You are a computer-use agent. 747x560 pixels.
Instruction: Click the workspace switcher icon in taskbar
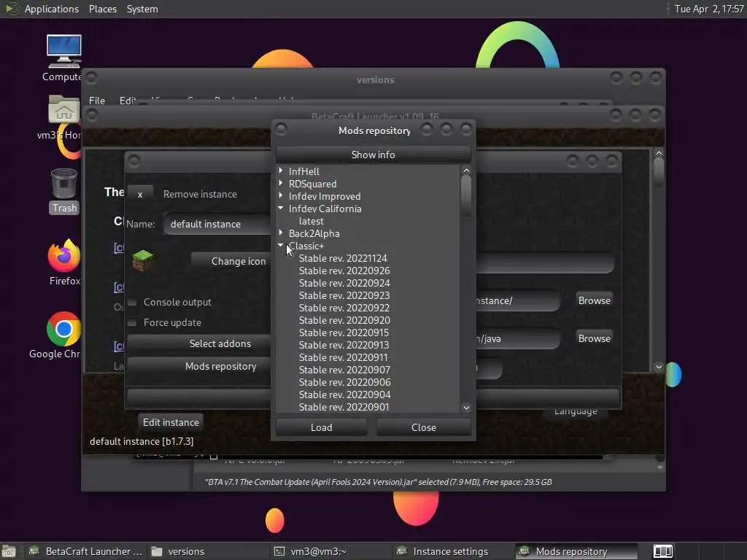(662, 551)
